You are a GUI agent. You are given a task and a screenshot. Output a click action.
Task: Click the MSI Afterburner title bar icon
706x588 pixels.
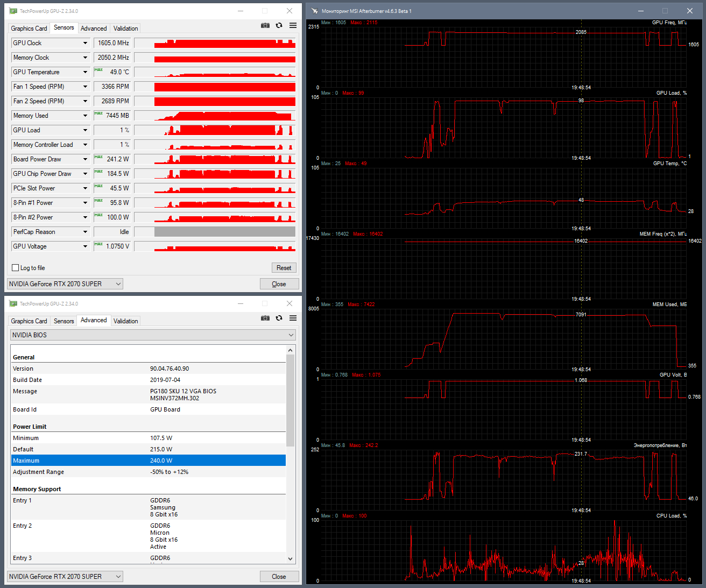314,11
